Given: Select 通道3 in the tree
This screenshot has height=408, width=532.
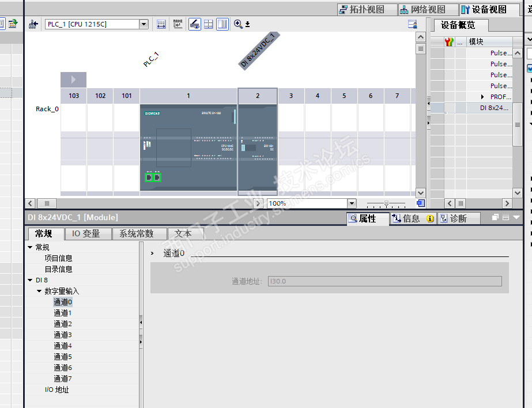Looking at the screenshot, I should pyautogui.click(x=63, y=335).
